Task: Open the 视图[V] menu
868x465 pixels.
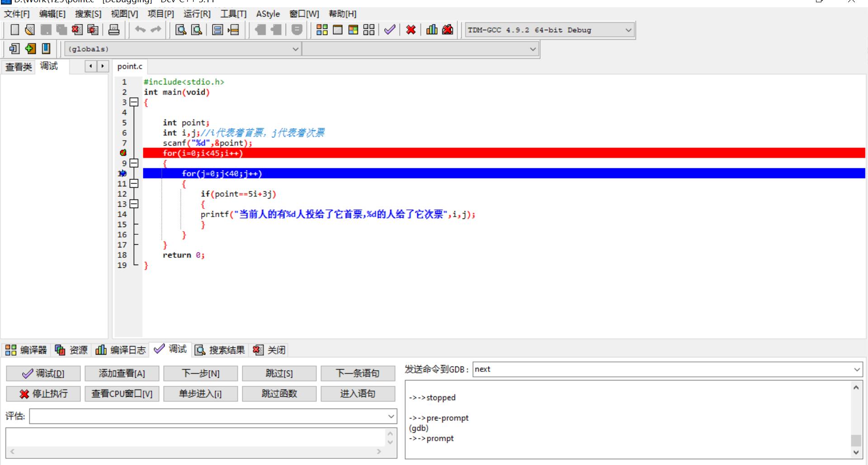Action: [124, 14]
